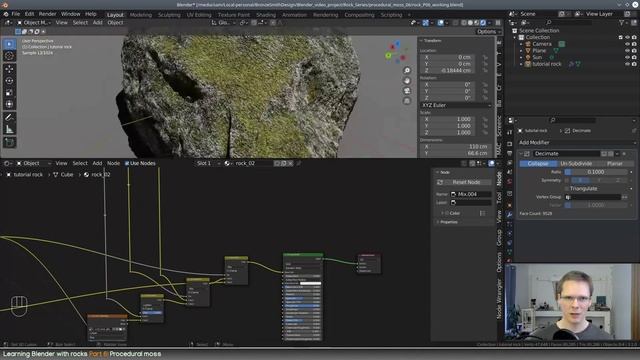Click the Vertex Group field in Decimate modifier
Image resolution: width=640 pixels, height=360 pixels.
(x=592, y=197)
